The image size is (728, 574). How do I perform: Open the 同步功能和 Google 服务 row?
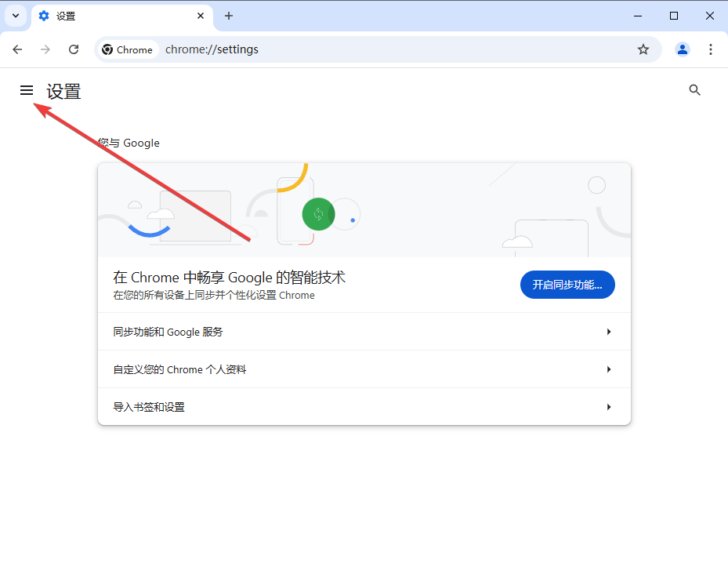click(x=364, y=331)
